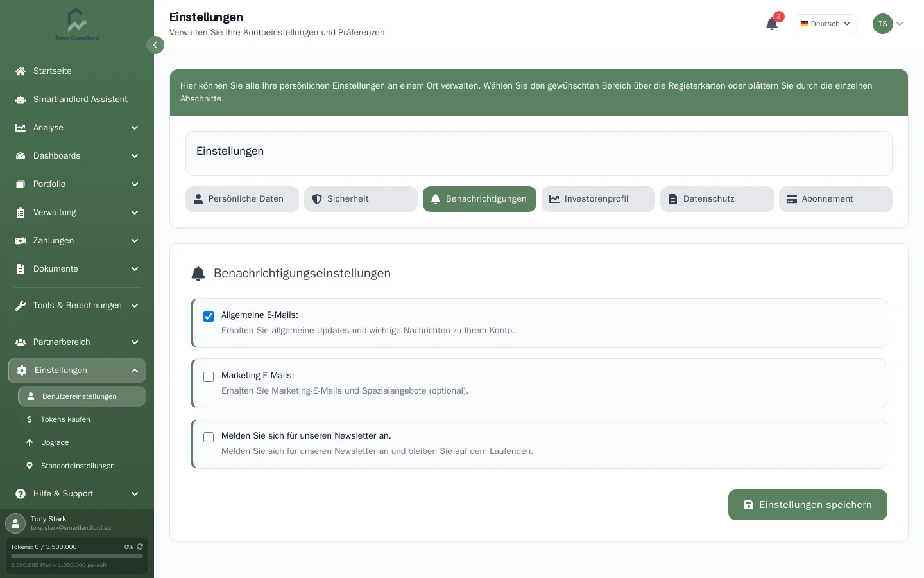Select the Investorenprofil tab
Image resolution: width=924 pixels, height=578 pixels.
[598, 199]
